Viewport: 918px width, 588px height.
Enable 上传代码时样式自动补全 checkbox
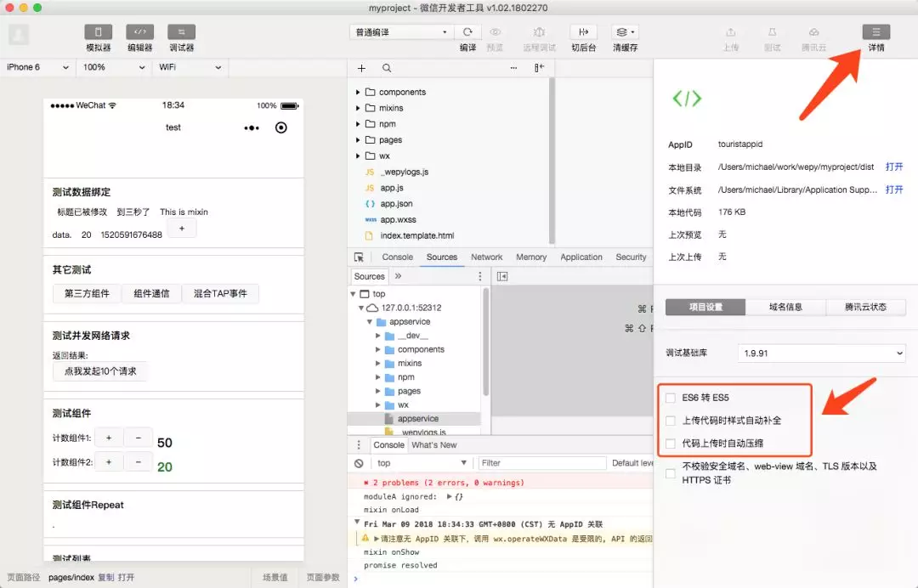pyautogui.click(x=671, y=421)
